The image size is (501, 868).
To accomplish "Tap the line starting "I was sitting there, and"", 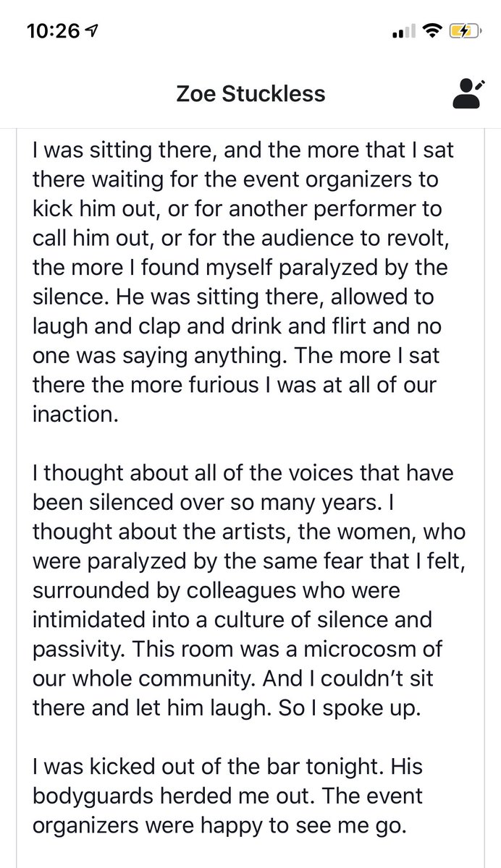I will pos(242,153).
